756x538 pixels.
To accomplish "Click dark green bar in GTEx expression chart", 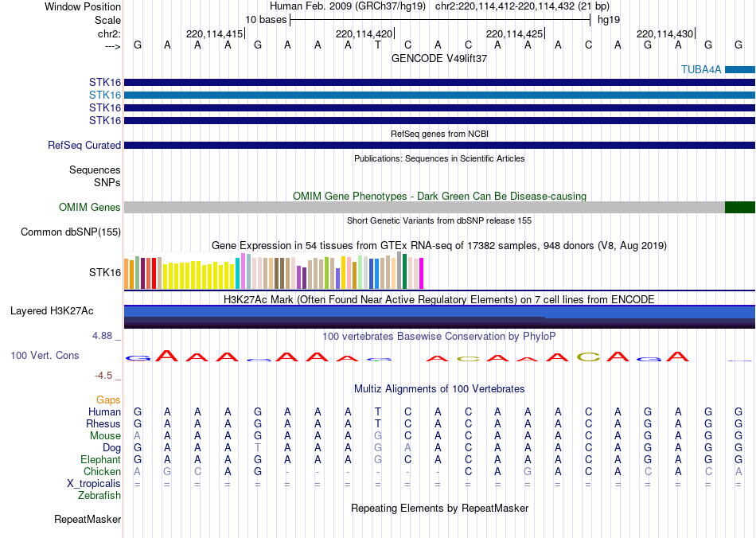I will click(404, 271).
